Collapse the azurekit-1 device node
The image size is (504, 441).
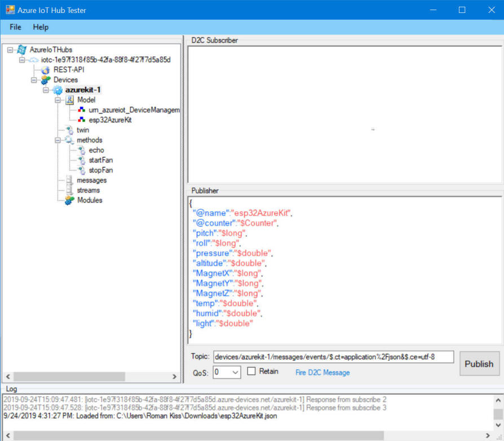click(x=46, y=90)
